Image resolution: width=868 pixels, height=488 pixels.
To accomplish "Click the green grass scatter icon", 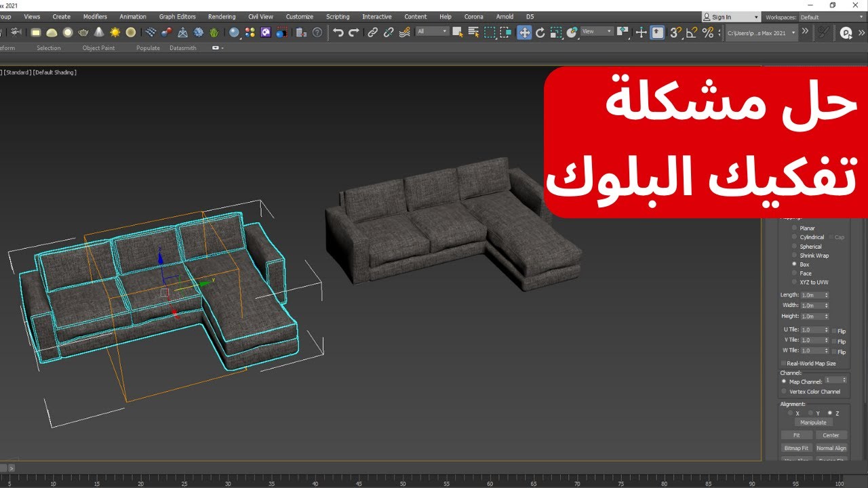I will click(x=214, y=32).
